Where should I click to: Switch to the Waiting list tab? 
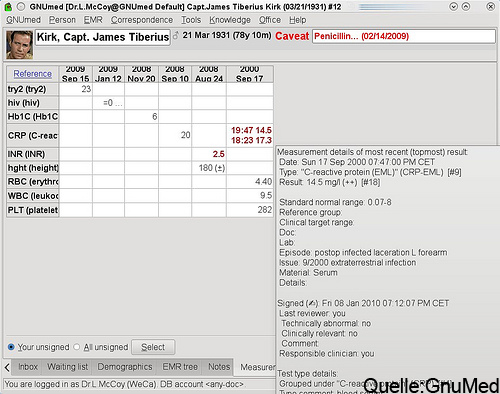click(67, 367)
